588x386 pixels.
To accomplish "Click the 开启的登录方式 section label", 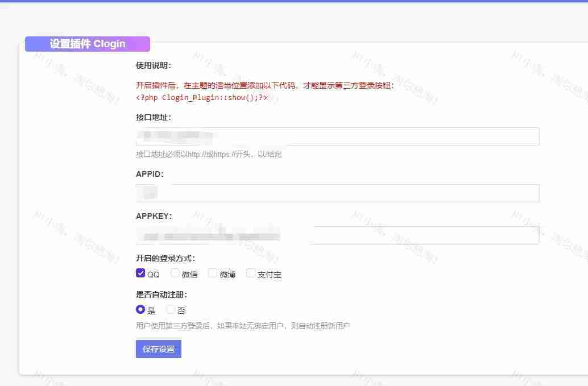I will (x=165, y=258).
